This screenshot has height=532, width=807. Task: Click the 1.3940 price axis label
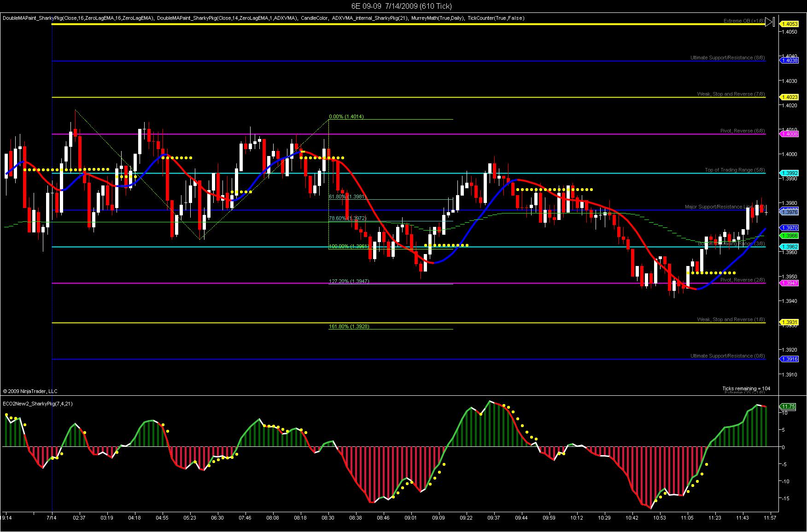pos(789,301)
